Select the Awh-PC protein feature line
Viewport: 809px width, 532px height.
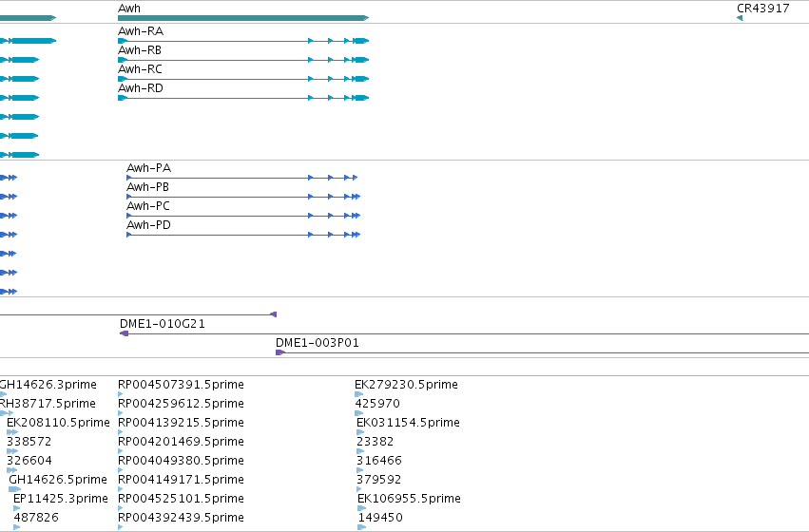tap(243, 216)
